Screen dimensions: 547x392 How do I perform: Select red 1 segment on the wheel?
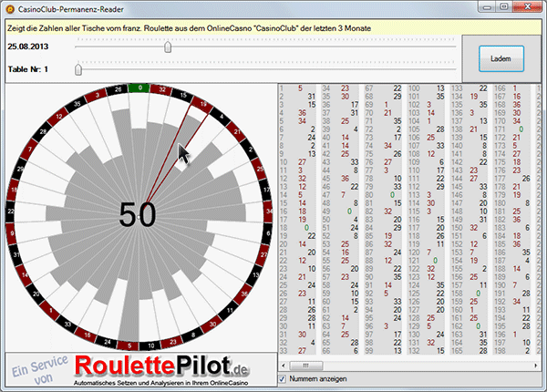pos(50,310)
